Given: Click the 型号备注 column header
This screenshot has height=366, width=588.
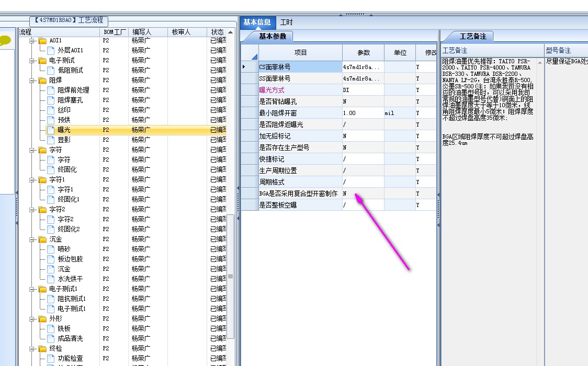Looking at the screenshot, I should click(566, 51).
